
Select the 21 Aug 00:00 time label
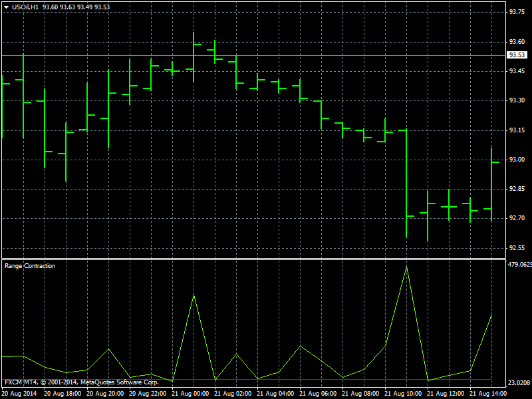pos(190,394)
